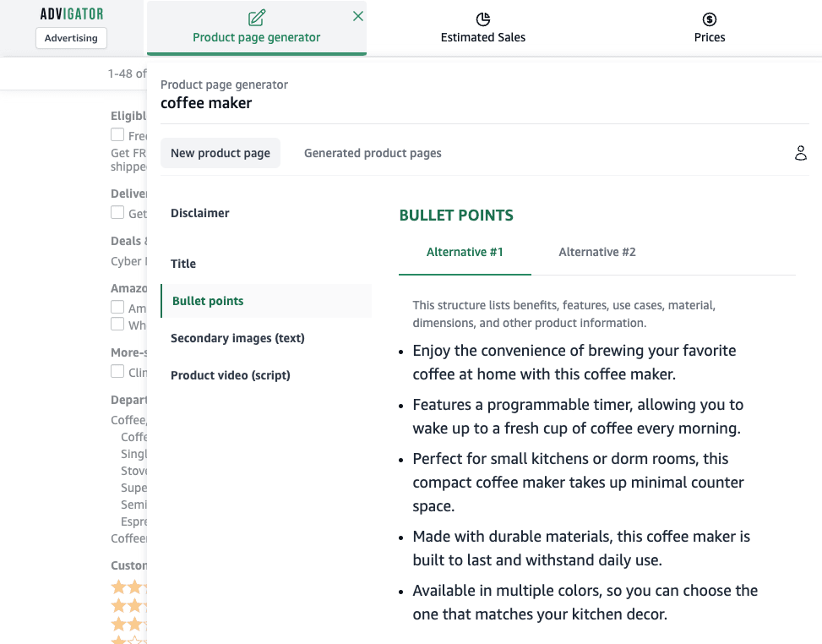
Task: Enable the Get it delivery day checkbox
Action: [x=117, y=212]
